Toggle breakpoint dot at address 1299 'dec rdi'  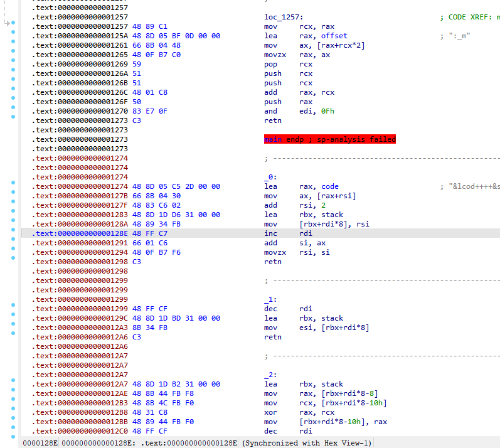14,309
